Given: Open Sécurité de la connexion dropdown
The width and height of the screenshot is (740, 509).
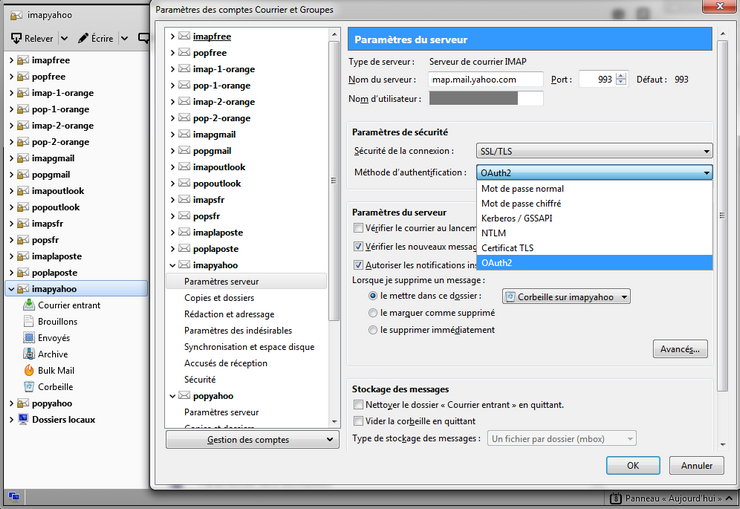Looking at the screenshot, I should click(x=594, y=151).
